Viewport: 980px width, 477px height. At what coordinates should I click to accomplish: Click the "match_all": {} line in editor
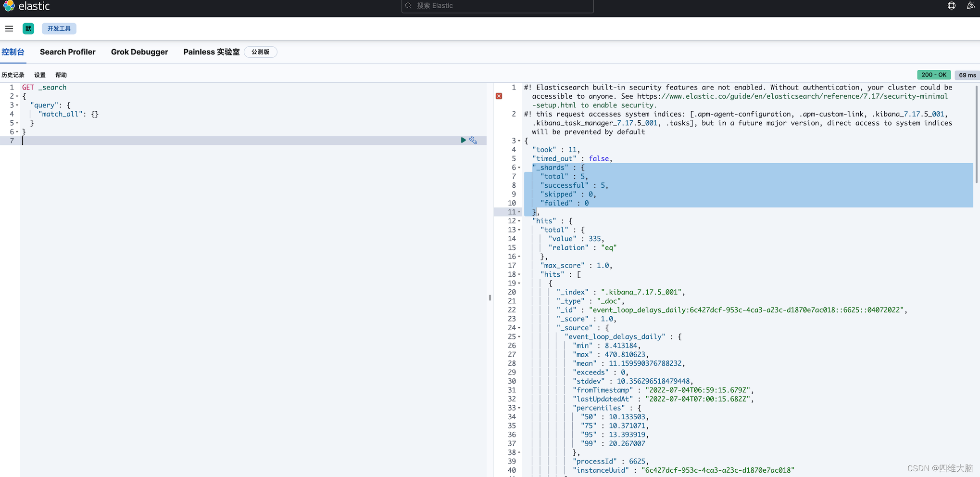pyautogui.click(x=68, y=114)
